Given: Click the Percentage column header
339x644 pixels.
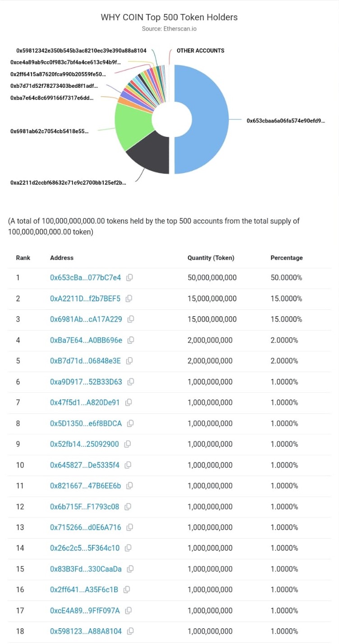Looking at the screenshot, I should 287,258.
